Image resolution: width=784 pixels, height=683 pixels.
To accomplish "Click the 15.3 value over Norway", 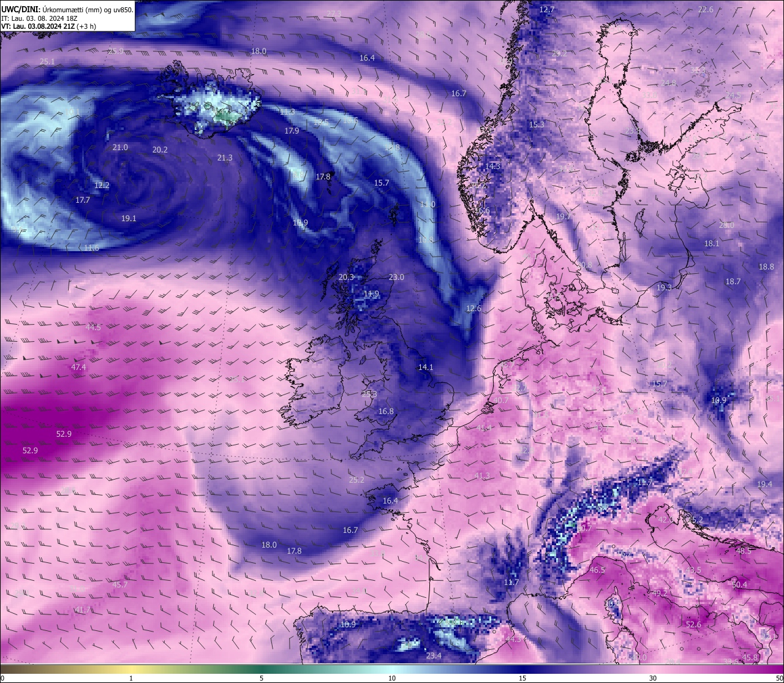I will point(537,125).
